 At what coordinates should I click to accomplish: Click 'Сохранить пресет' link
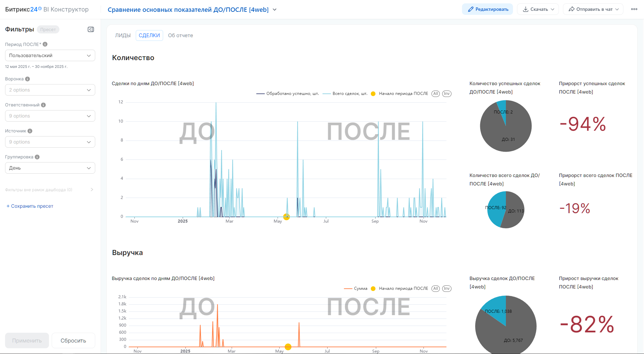30,206
